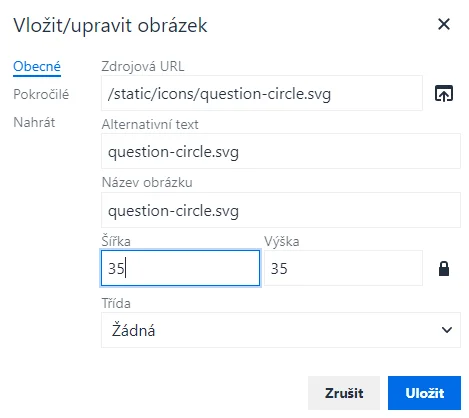Click the Název obrázku text field

click(x=281, y=210)
